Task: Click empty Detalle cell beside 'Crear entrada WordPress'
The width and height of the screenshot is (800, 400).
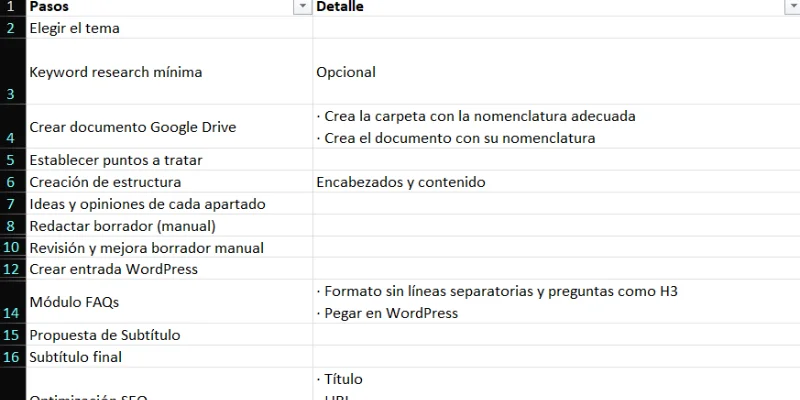Action: tap(556, 269)
